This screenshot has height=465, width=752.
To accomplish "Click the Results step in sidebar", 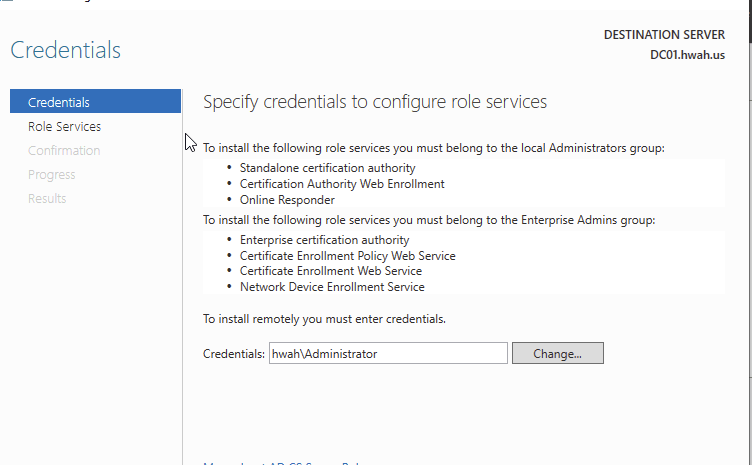I will [x=47, y=198].
